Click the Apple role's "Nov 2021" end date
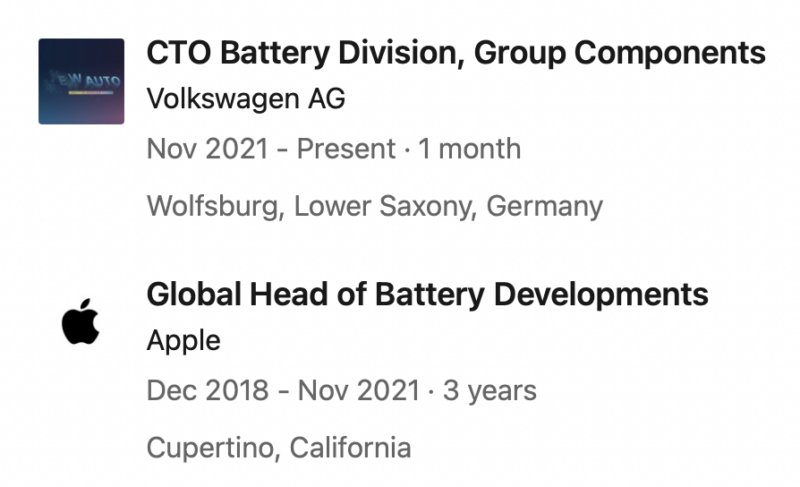Viewport: 800px width, 487px height. point(350,390)
